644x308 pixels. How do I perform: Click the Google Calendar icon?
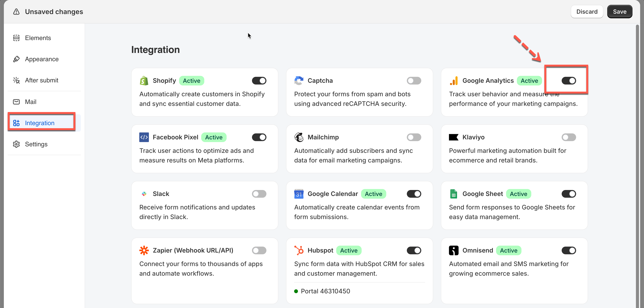tap(299, 194)
